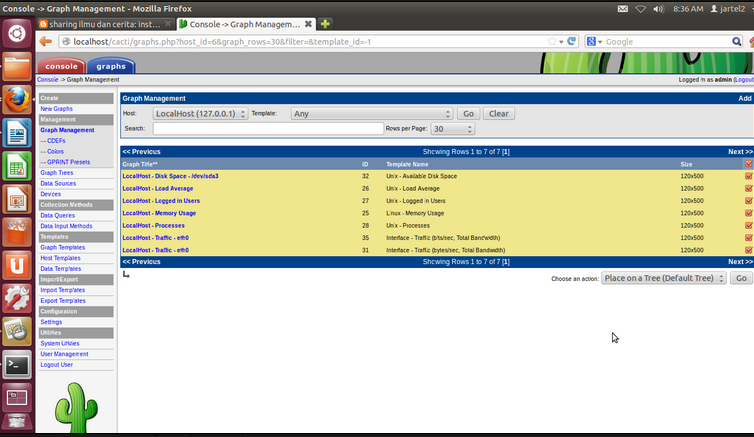Open LibreOffice Impress launcher icon

pyautogui.click(x=17, y=199)
